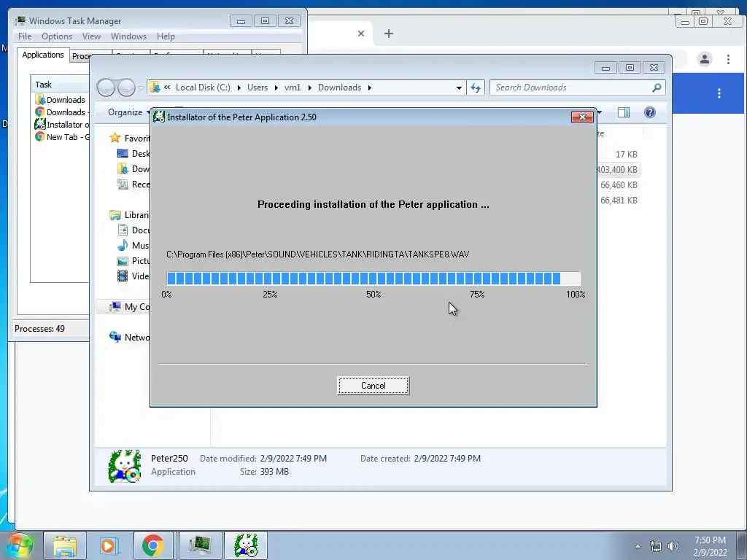Click Downloads breadcrumb in address bar
This screenshot has height=560, width=747.
tap(339, 87)
